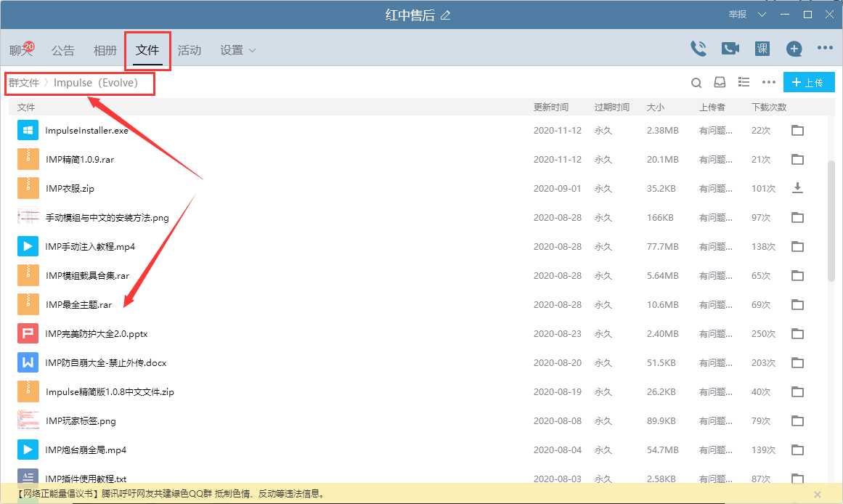The height and width of the screenshot is (504, 843).
Task: Sort by 下载次数 column header
Action: 769,107
